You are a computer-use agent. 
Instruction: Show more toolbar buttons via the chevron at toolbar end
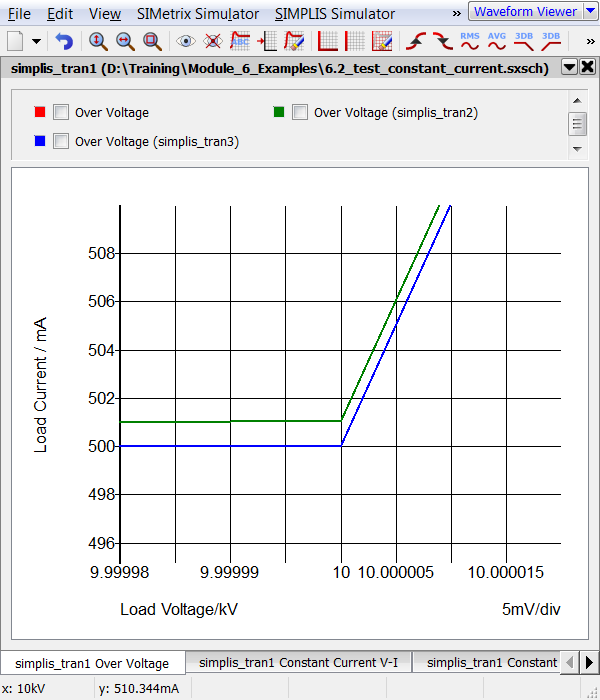[590, 41]
